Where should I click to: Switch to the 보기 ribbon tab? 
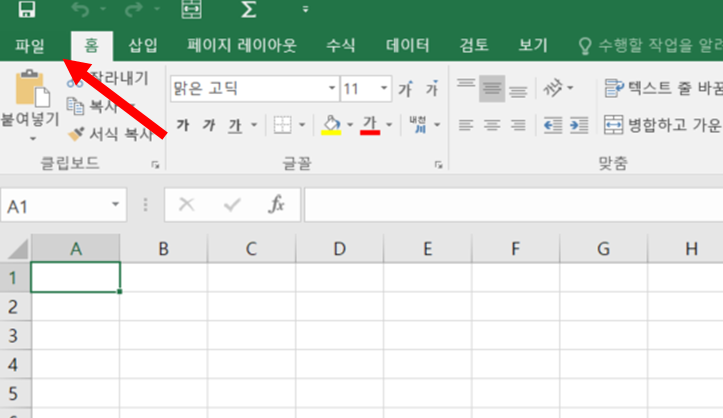(x=533, y=46)
